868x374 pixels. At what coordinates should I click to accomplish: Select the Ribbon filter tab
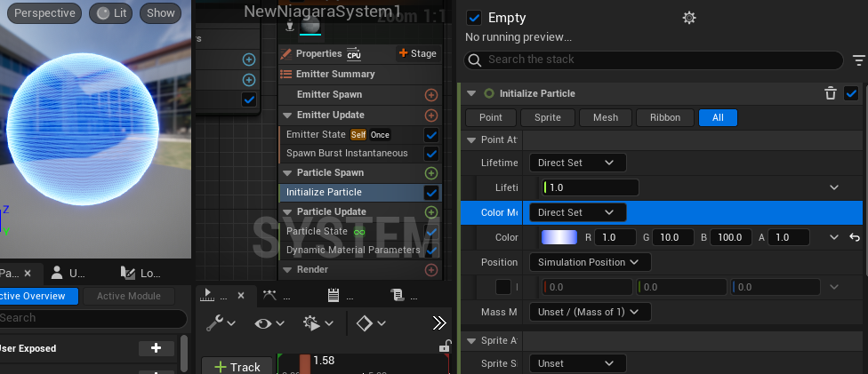coord(665,118)
